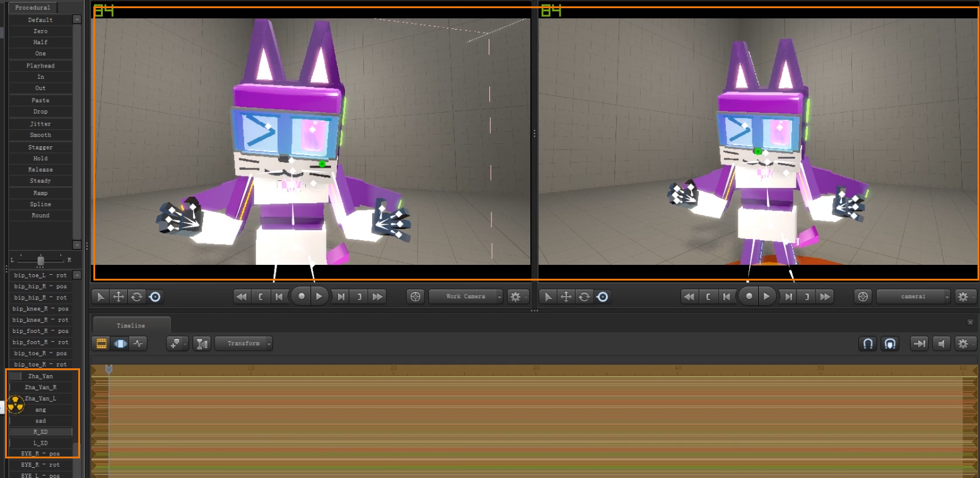Switch to the Procedural tab
The image size is (980, 478).
coord(33,8)
